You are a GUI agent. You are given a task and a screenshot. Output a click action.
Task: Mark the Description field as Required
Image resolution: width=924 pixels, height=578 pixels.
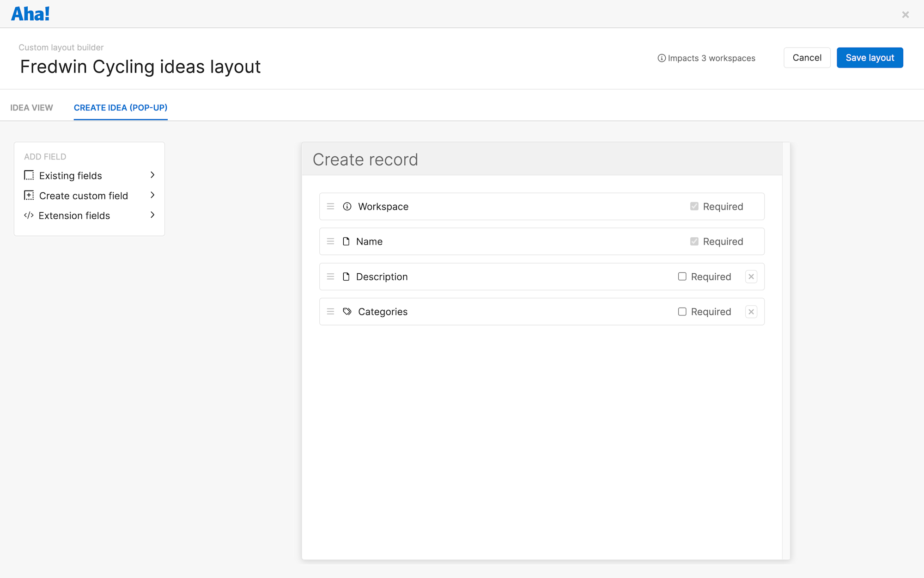[682, 277]
